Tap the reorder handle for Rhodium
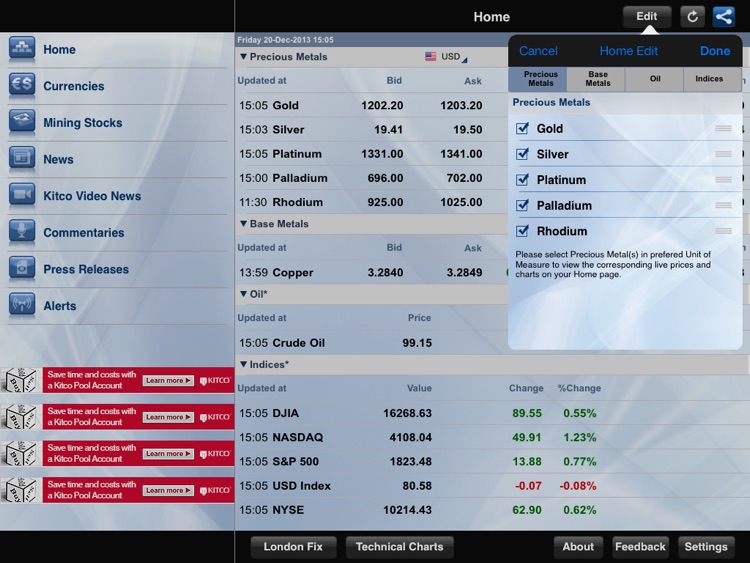The image size is (750, 563). tap(723, 231)
